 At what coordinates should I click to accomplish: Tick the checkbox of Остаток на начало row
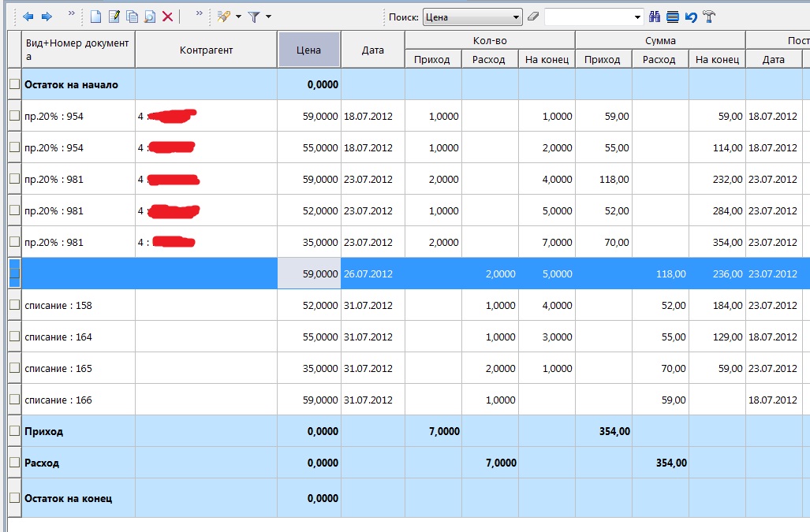14,84
